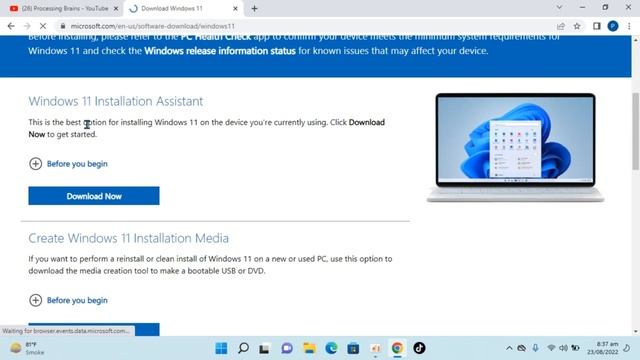The height and width of the screenshot is (360, 640).
Task: Show hidden system tray icons chevron
Action: click(x=509, y=348)
